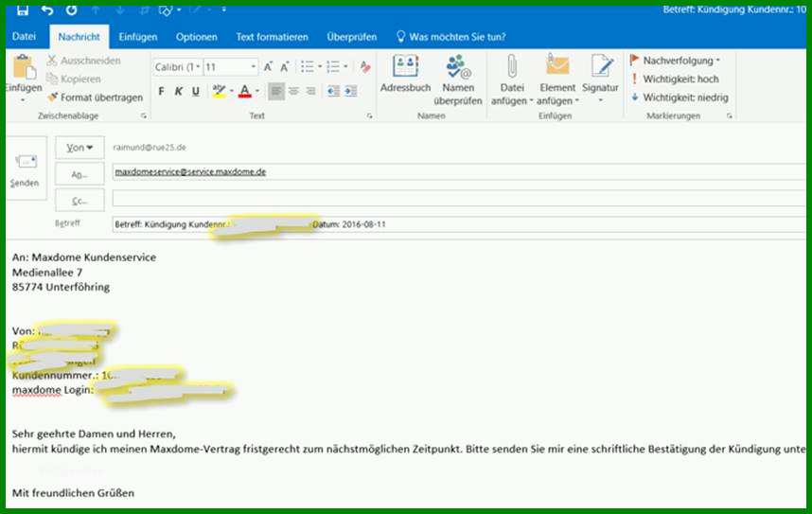Image resolution: width=812 pixels, height=514 pixels.
Task: Align text right
Action: click(x=310, y=91)
